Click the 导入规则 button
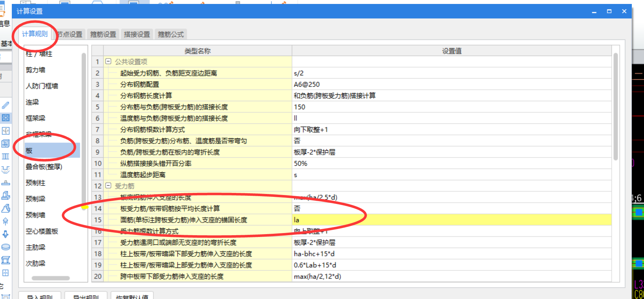 40,296
